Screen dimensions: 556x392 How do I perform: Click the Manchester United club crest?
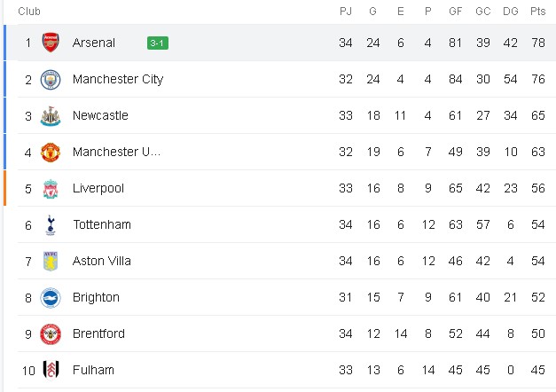[x=51, y=153]
